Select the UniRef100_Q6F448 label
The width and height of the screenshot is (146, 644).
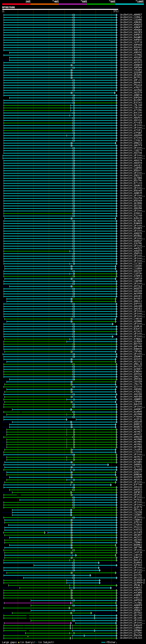[131, 347]
